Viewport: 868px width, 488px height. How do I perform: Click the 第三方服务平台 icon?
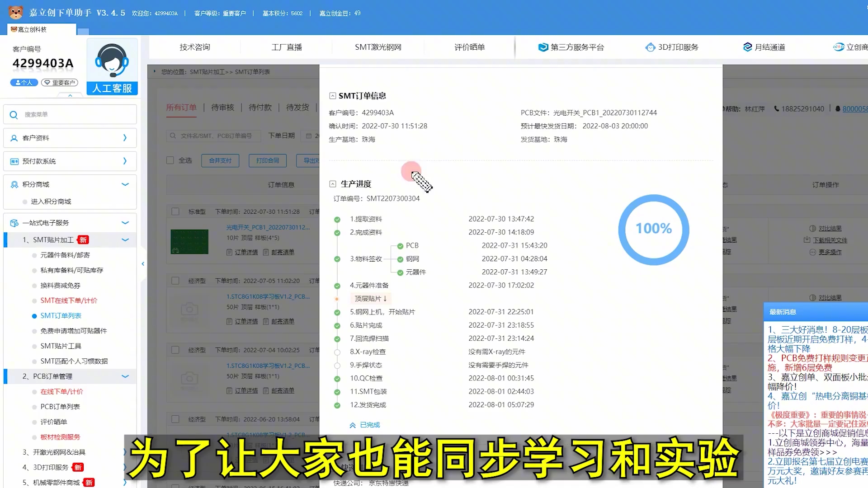[543, 47]
